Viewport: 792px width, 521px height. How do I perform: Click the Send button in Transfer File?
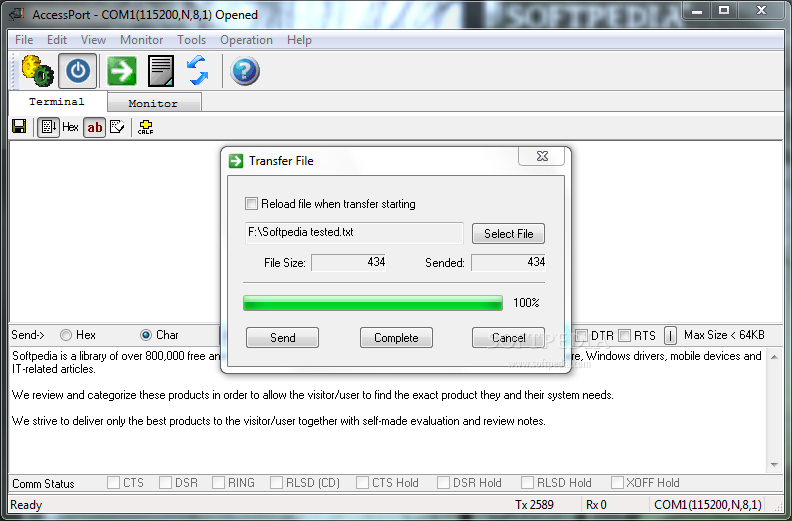[282, 338]
